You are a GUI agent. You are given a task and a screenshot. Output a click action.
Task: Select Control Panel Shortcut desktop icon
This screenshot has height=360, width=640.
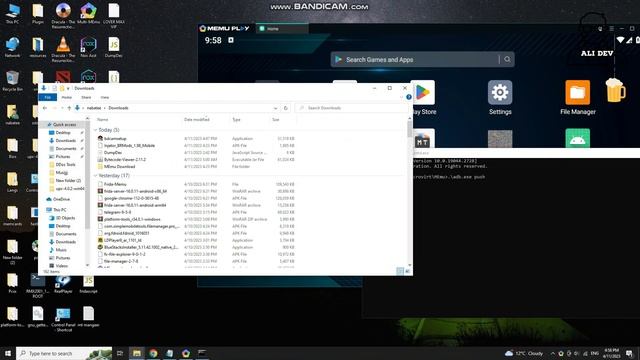(x=63, y=319)
